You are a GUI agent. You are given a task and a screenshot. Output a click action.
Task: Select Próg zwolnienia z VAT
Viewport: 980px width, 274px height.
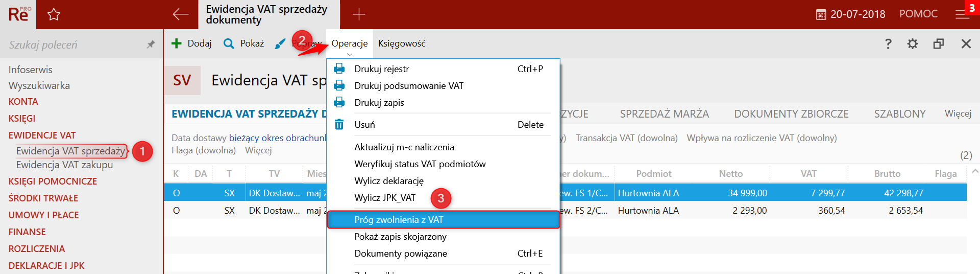pyautogui.click(x=399, y=220)
